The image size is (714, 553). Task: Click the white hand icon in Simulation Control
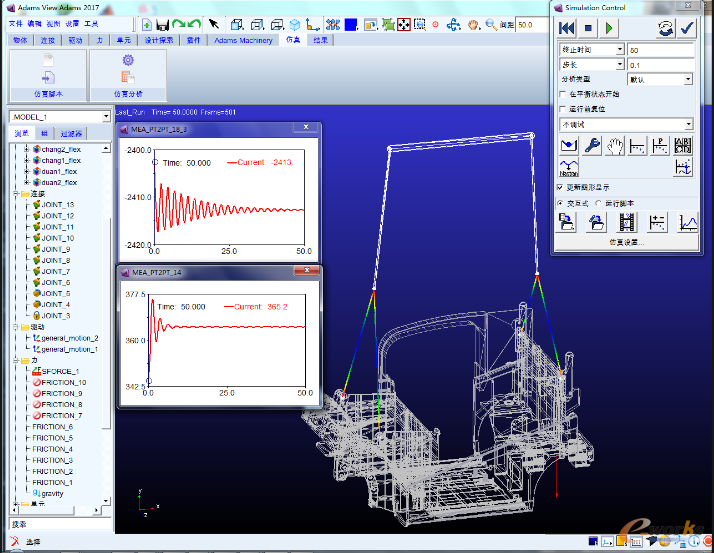(x=615, y=146)
